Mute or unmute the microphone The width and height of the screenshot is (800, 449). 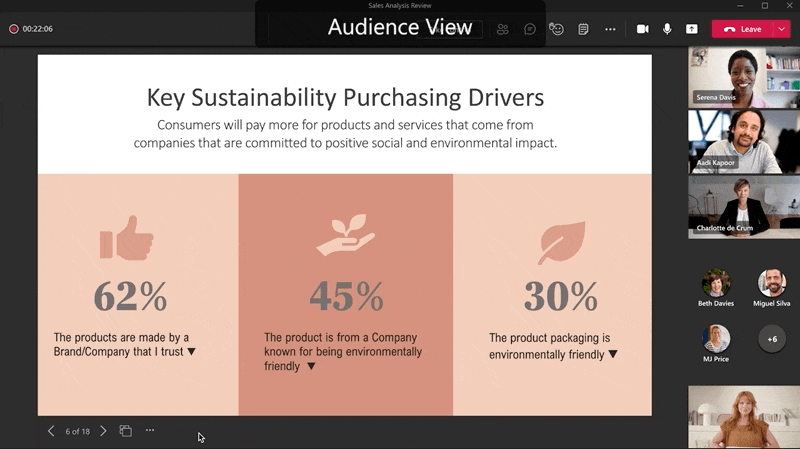click(x=667, y=29)
